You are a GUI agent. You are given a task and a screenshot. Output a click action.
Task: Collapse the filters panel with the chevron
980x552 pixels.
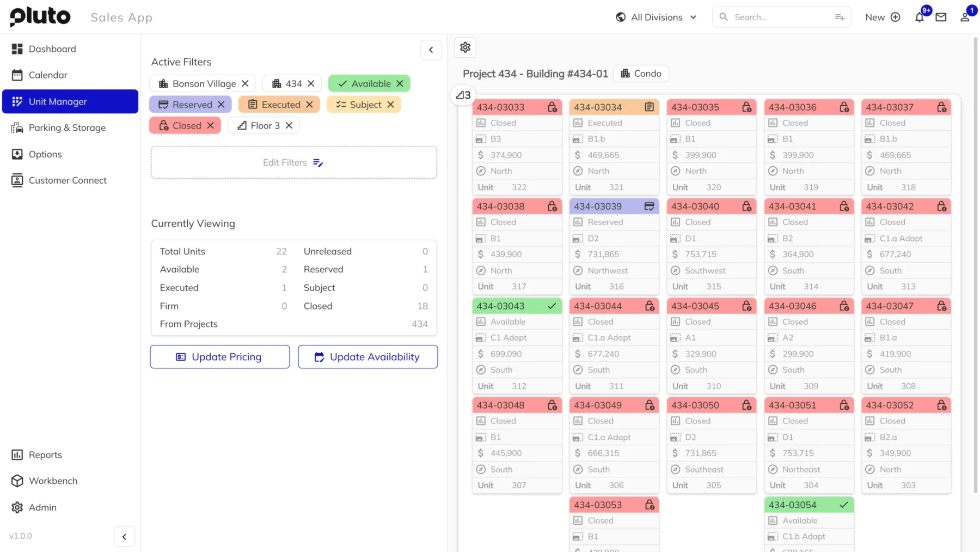click(431, 50)
